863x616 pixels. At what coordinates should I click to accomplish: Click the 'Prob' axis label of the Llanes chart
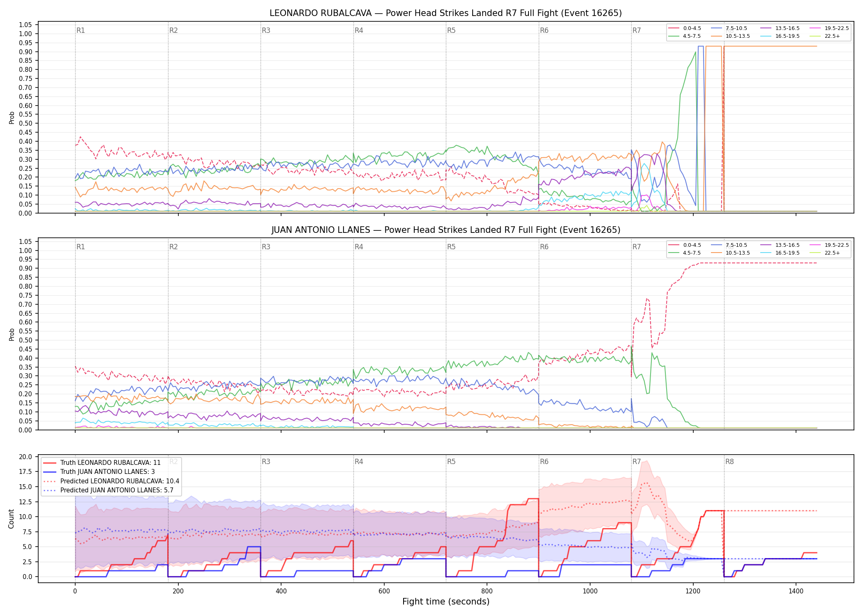point(12,334)
